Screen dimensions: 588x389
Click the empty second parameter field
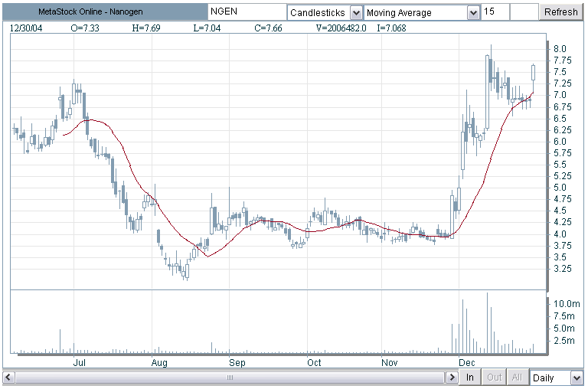click(524, 12)
